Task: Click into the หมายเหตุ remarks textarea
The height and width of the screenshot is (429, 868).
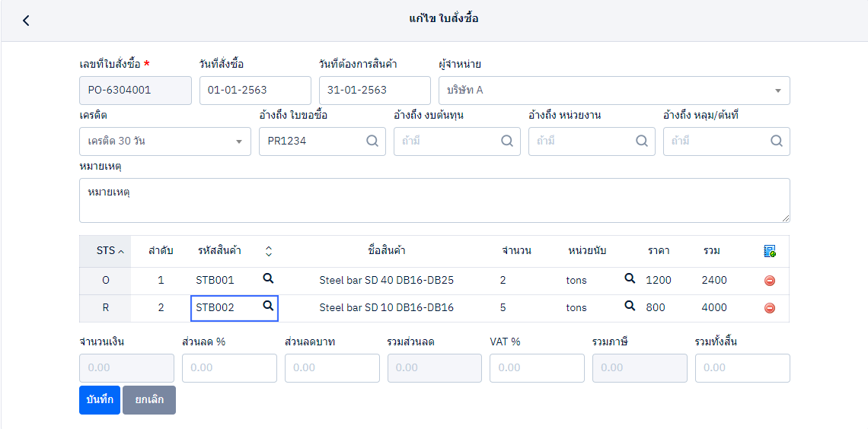Action: pyautogui.click(x=435, y=200)
